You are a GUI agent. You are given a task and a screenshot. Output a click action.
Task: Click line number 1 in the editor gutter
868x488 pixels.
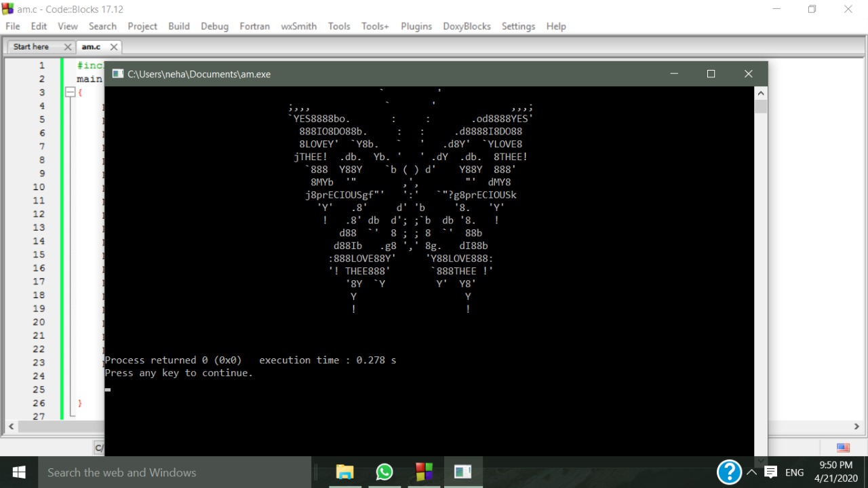(x=41, y=66)
